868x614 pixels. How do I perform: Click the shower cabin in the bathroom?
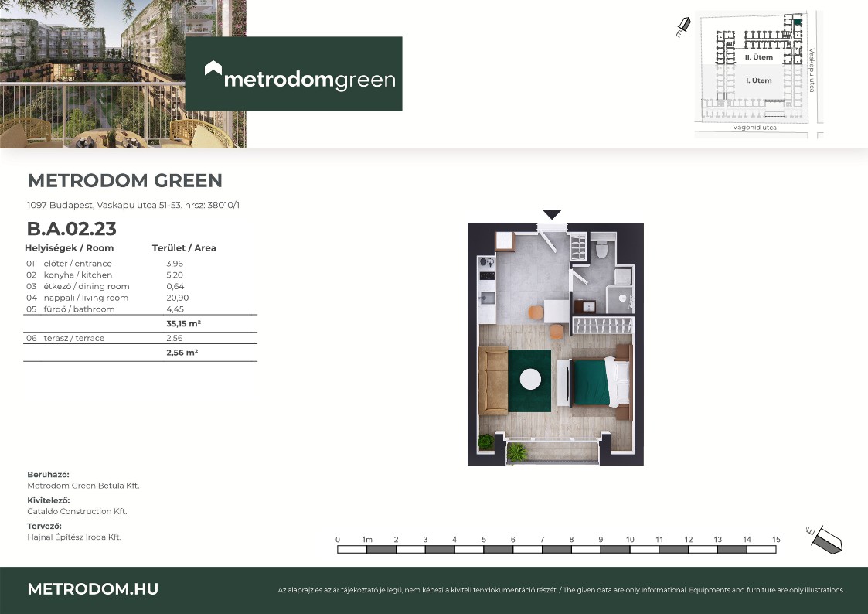coord(620,299)
